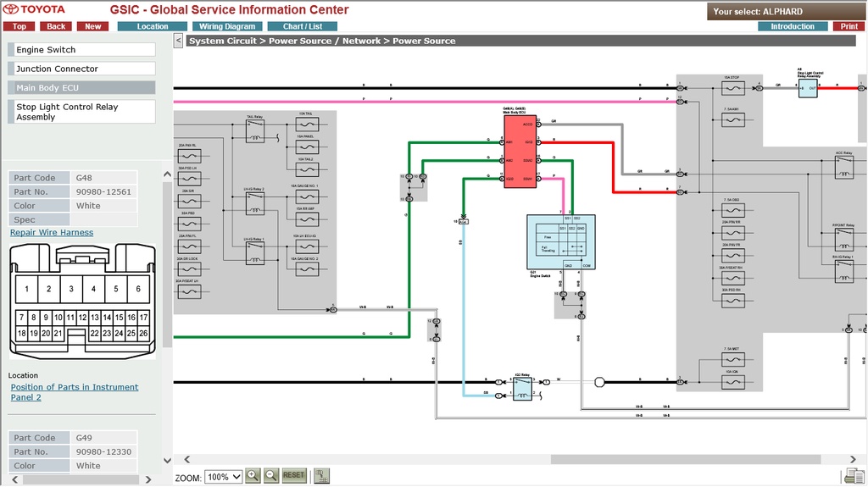Screen dimensions: 868x487
Task: Click the diagram overview icon beside RESET
Action: click(x=321, y=476)
